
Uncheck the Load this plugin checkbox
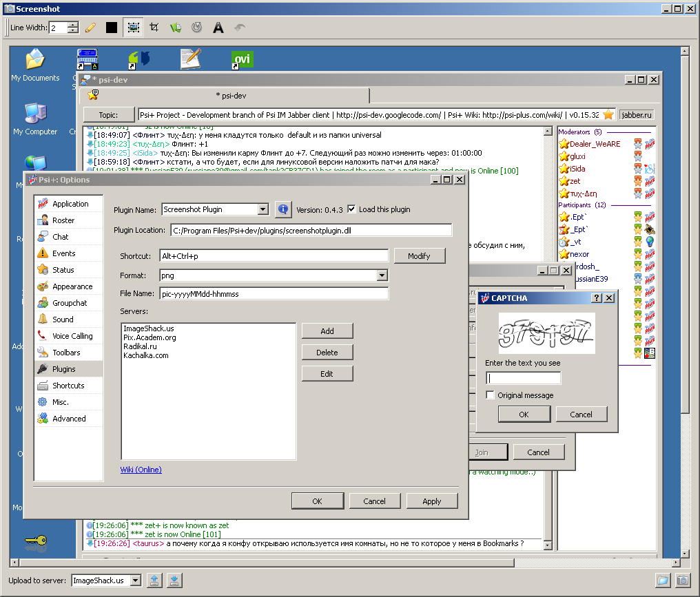(x=351, y=209)
